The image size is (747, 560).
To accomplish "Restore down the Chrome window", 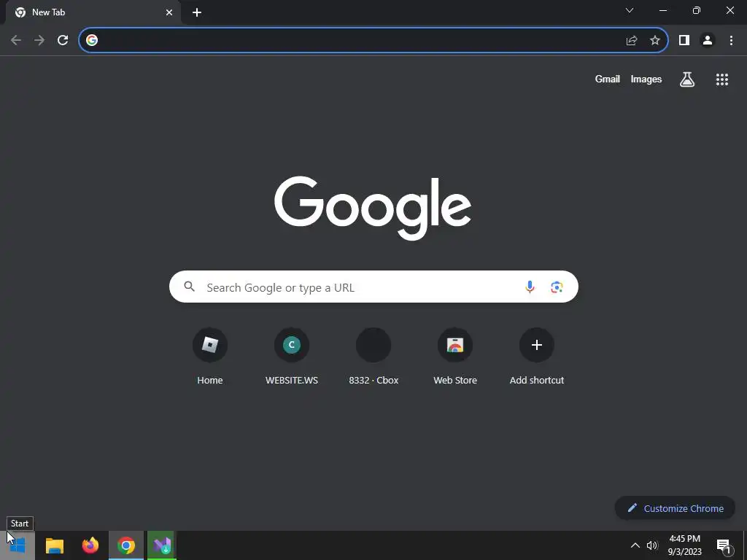I will tap(697, 10).
